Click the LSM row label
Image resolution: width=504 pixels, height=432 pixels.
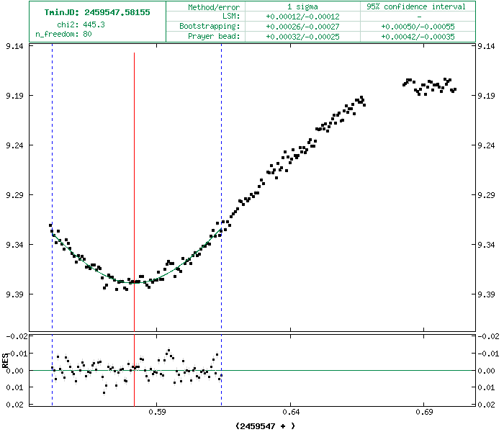pyautogui.click(x=230, y=16)
